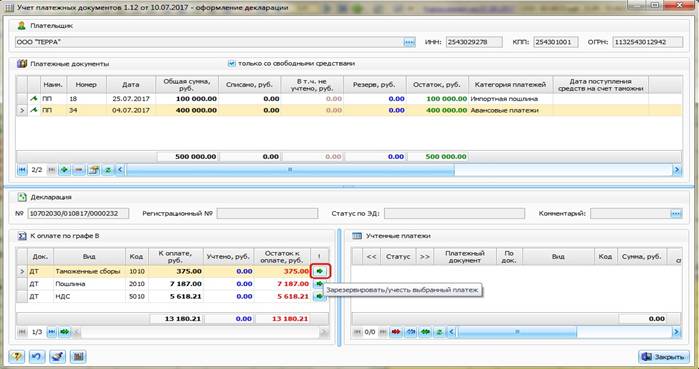Click scroll-right arrow of payment documents scrollbar

[x=677, y=170]
